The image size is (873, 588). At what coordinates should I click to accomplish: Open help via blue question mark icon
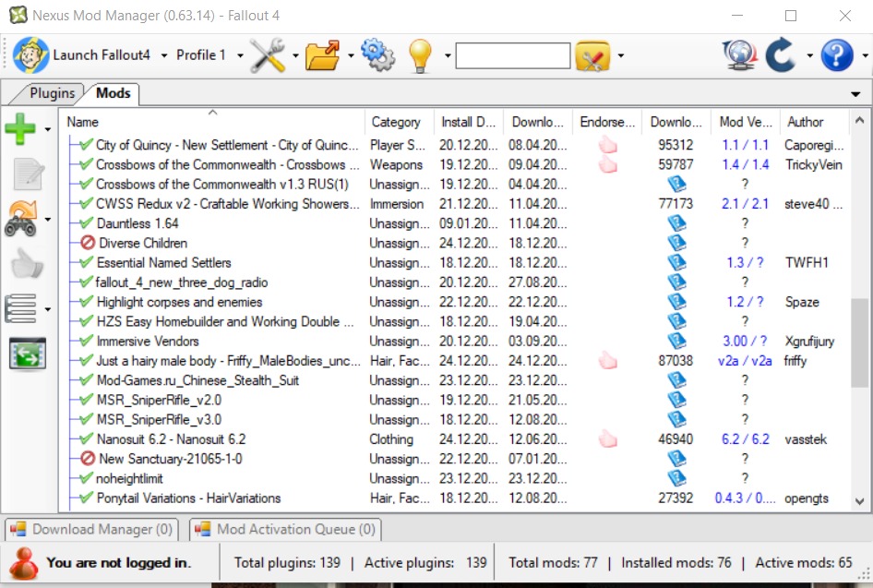point(837,55)
